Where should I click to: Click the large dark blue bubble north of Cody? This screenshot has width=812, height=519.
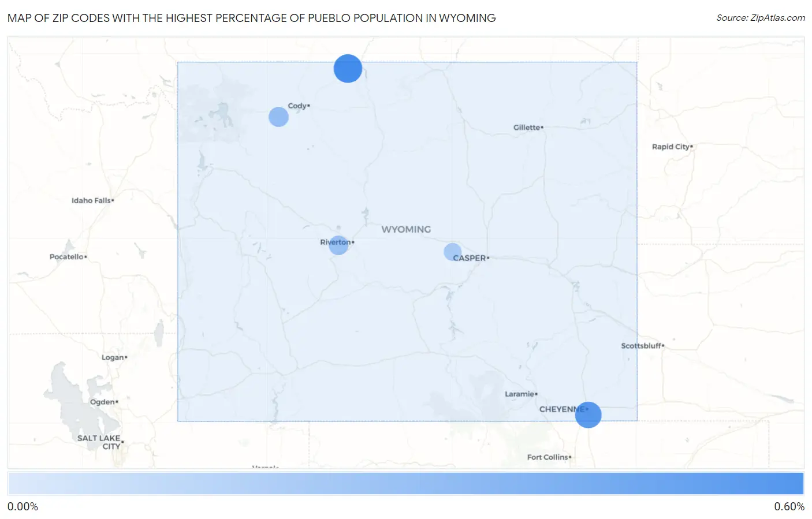(x=348, y=69)
